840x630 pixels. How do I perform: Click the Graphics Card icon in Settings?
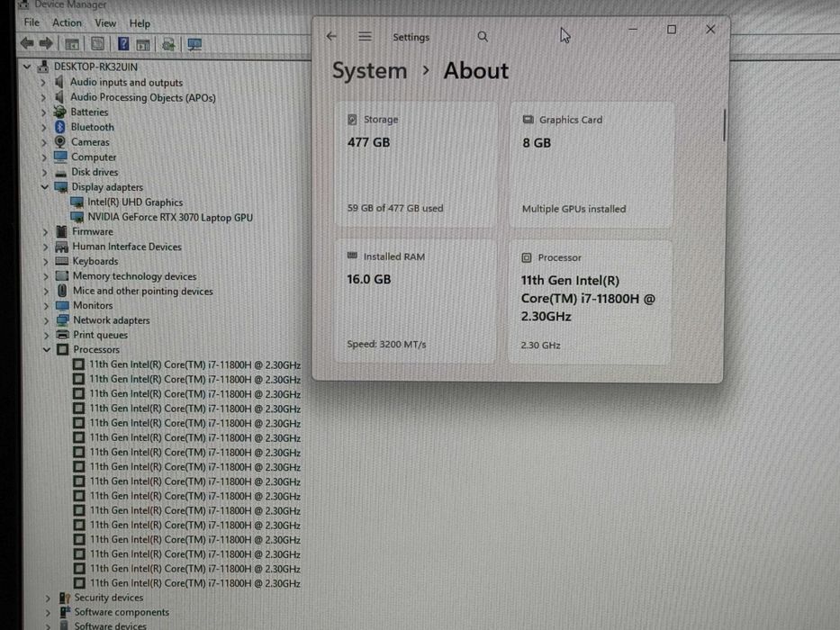tap(528, 120)
